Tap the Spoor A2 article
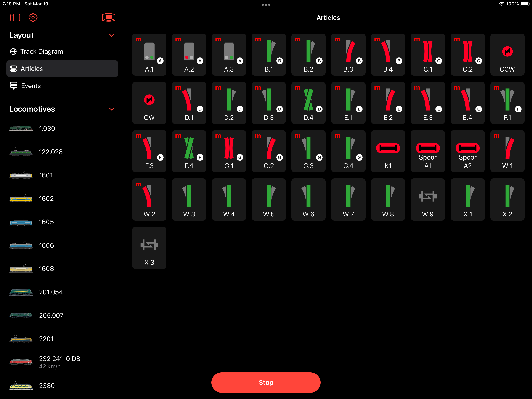Screen dimensions: 532x399 point(468,151)
